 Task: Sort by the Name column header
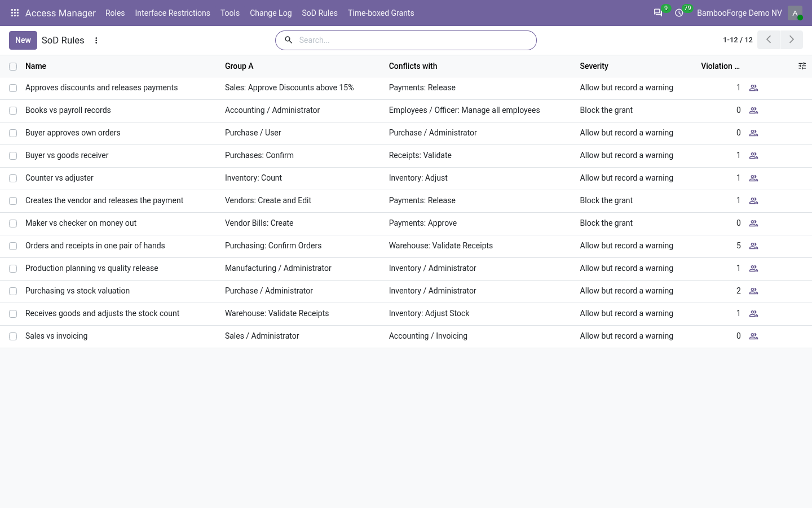36,66
